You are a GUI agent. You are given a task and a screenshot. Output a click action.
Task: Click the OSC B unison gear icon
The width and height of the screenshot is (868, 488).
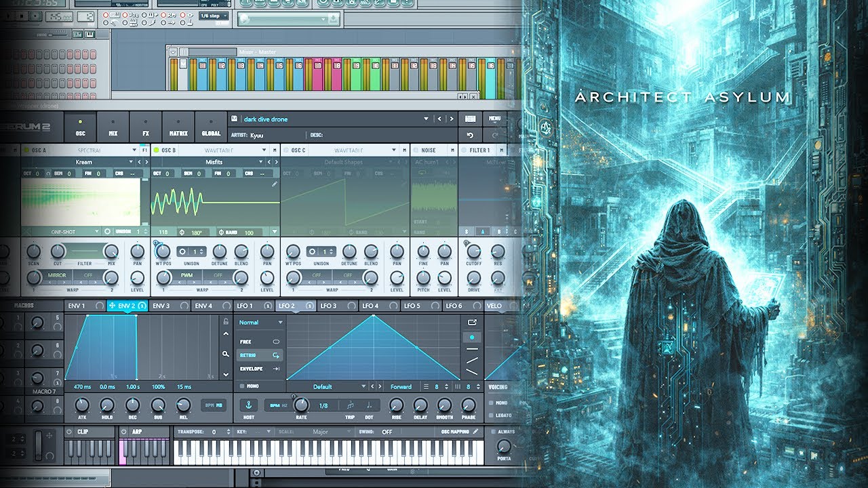click(x=182, y=251)
